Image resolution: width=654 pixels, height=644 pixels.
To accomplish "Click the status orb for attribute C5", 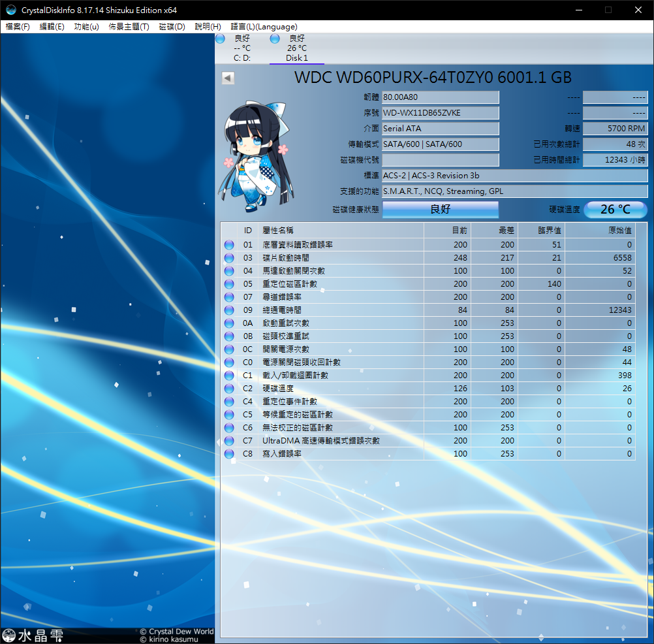I will pyautogui.click(x=229, y=415).
